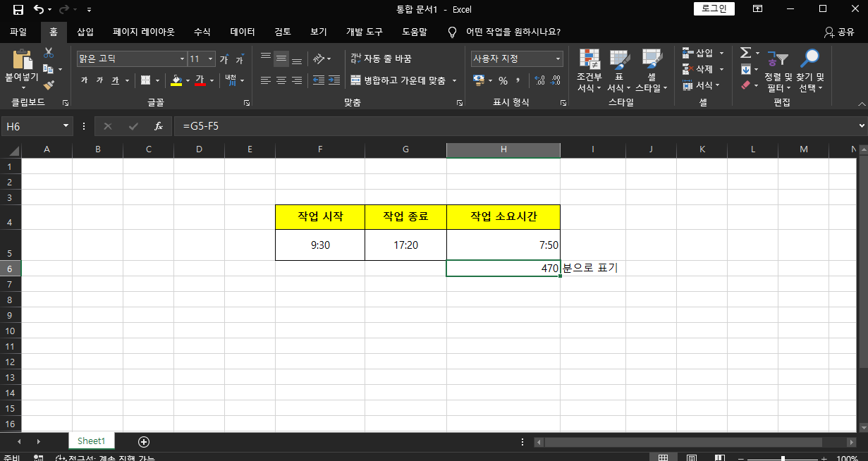The width and height of the screenshot is (868, 461).
Task: Open the 사용자 지정 number format dropdown
Action: point(558,59)
